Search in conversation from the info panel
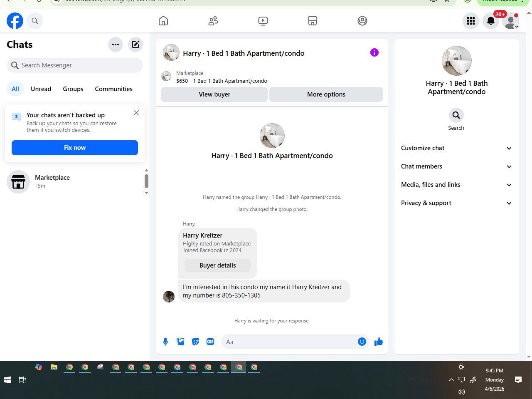 click(x=456, y=115)
